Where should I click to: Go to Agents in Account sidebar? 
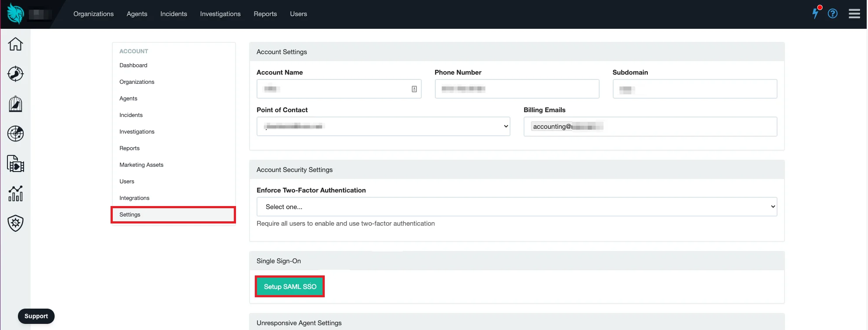point(174,98)
